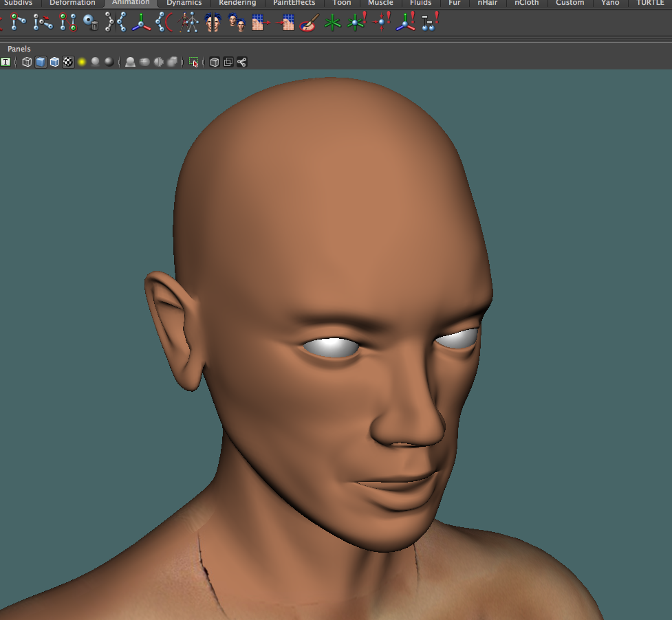Enable Isolate Select viewport mode
672x620 pixels.
coord(194,62)
